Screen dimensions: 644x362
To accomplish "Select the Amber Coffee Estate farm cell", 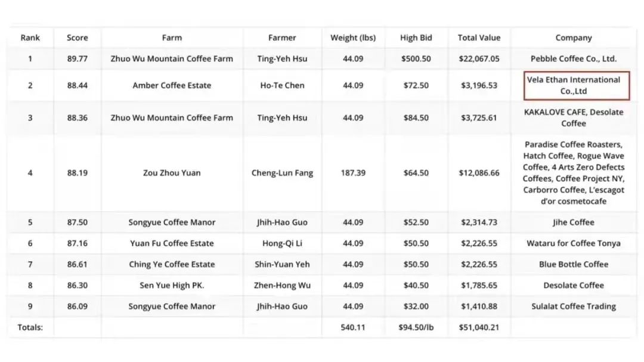I will click(172, 85).
